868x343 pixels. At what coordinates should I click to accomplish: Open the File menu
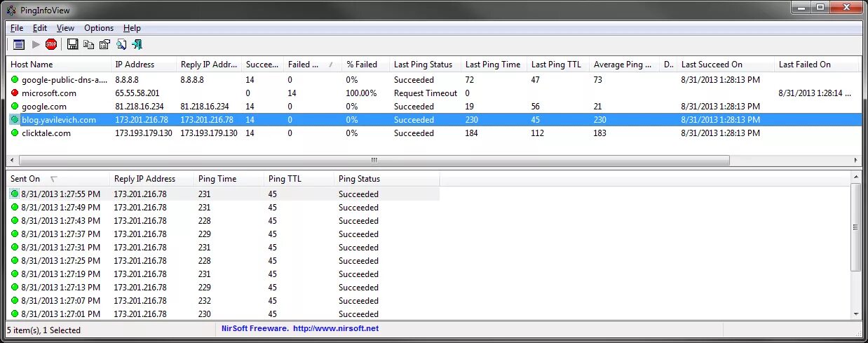(x=17, y=28)
